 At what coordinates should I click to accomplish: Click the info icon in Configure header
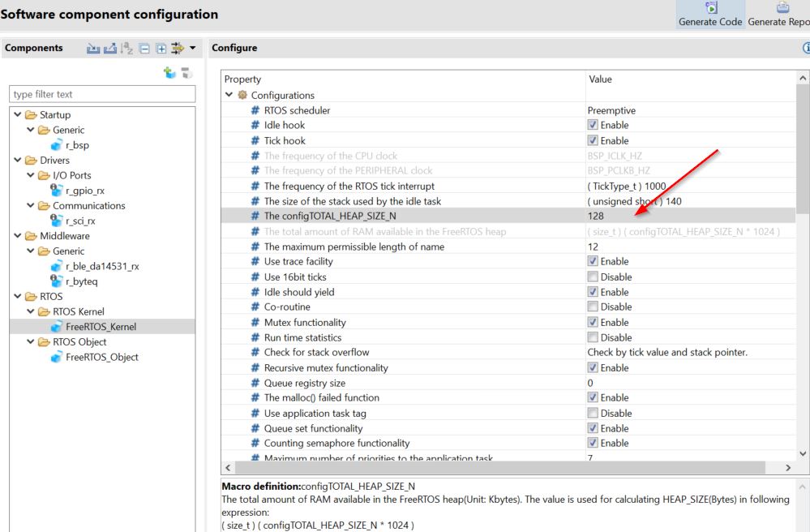coord(807,48)
